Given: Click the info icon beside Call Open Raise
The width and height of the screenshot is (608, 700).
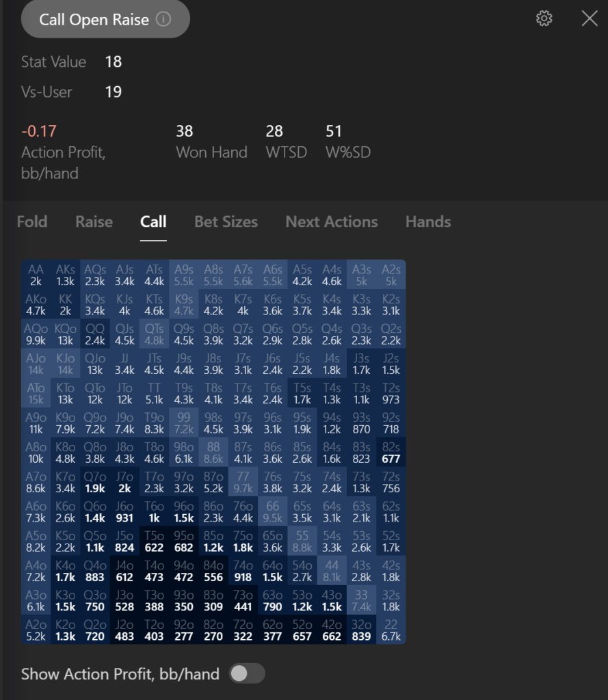Looking at the screenshot, I should pos(163,19).
